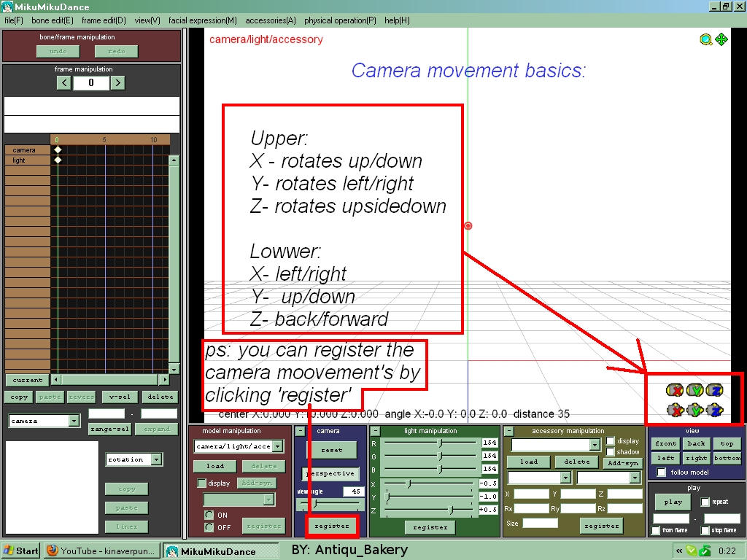The width and height of the screenshot is (747, 560).
Task: Click the camera register button
Action: pos(332,526)
